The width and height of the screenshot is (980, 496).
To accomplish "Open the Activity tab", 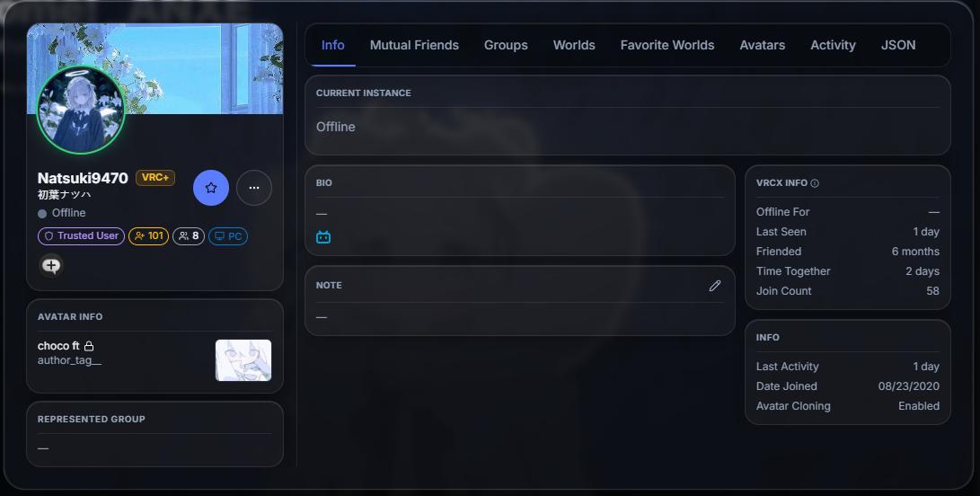I will (833, 45).
